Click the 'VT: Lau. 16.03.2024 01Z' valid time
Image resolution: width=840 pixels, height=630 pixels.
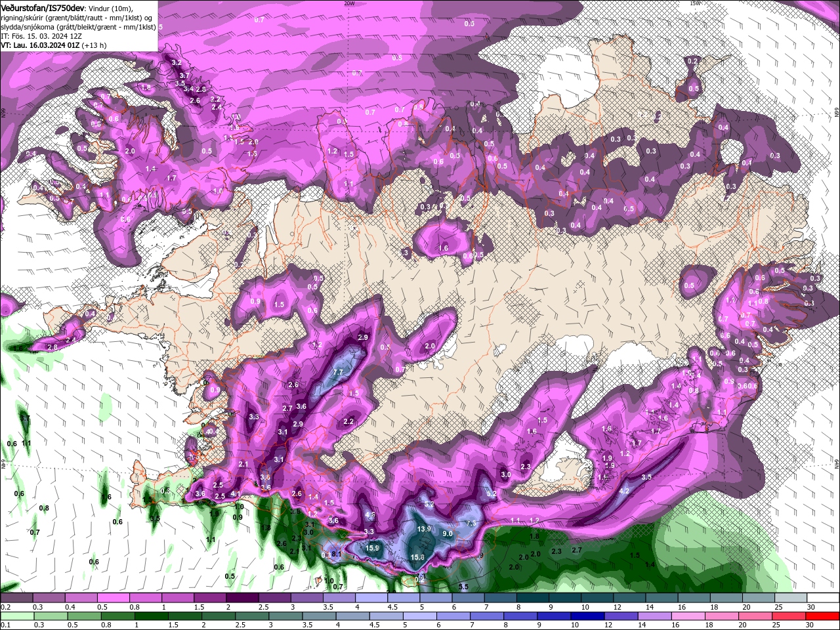(41, 45)
